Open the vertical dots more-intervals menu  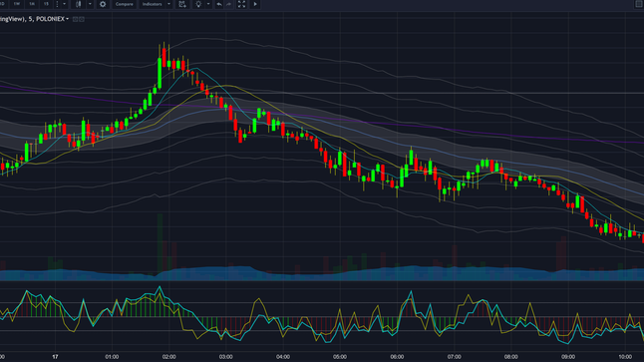57,4
